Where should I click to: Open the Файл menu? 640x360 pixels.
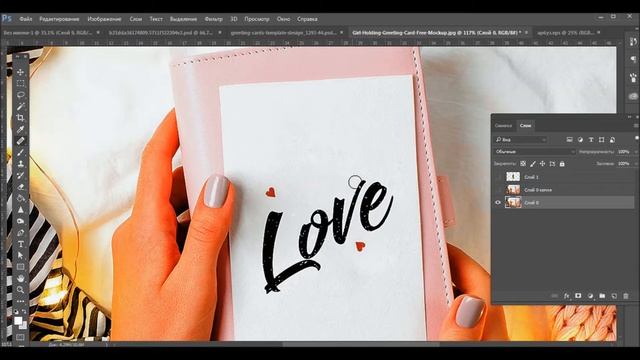(25, 19)
